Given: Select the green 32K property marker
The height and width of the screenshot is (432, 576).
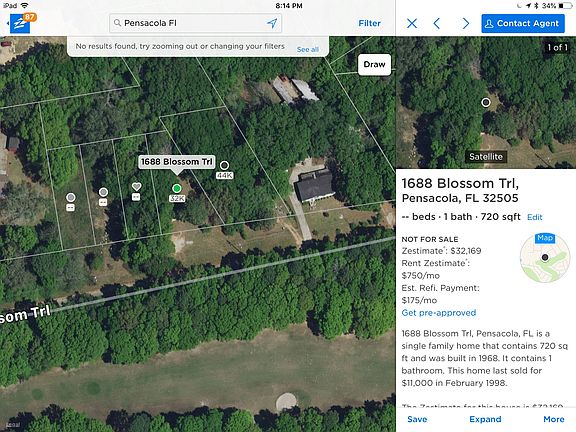Looking at the screenshot, I should click(177, 188).
